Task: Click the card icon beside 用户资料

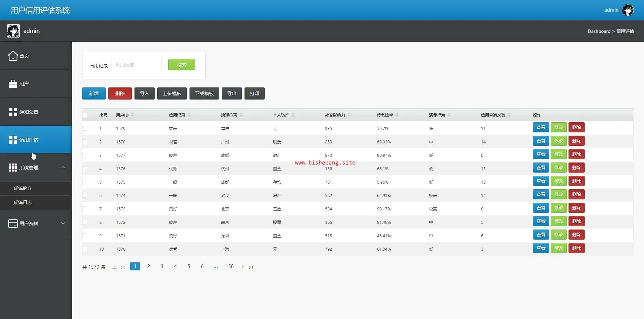Action: pos(13,224)
